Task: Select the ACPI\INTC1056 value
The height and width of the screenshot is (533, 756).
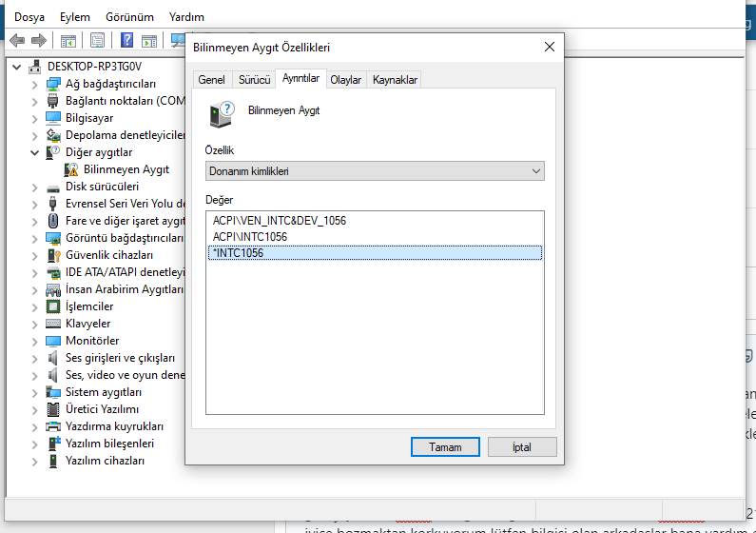Action: point(250,237)
